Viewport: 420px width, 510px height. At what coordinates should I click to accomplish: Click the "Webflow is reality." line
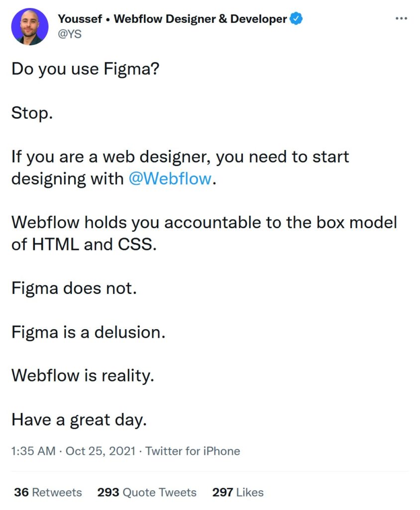click(x=83, y=376)
